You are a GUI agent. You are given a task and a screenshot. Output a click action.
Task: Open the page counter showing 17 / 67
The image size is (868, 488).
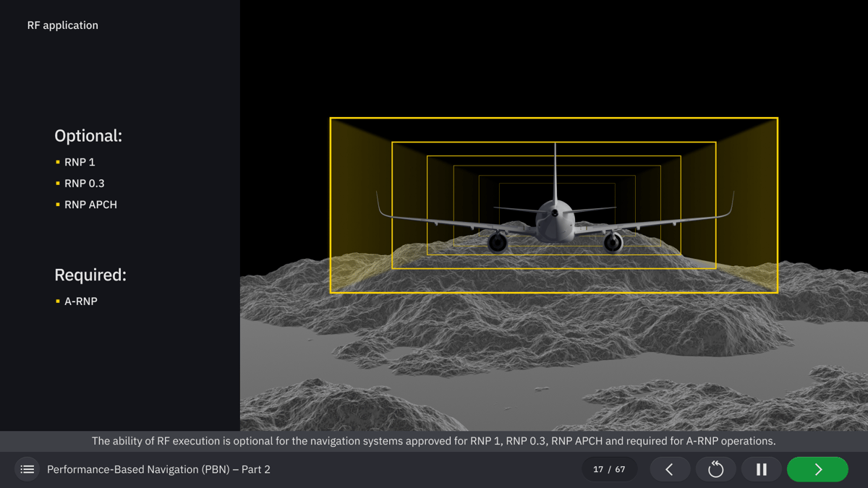[610, 468]
